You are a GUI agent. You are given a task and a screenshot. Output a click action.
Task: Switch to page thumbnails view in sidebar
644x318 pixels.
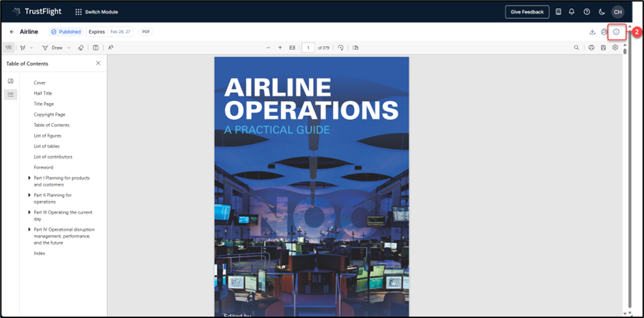pyautogui.click(x=10, y=81)
